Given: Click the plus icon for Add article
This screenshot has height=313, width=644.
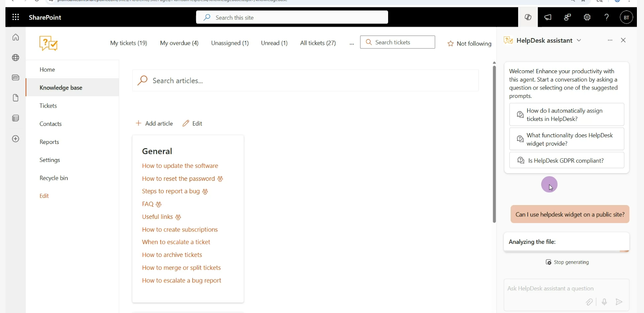Looking at the screenshot, I should (x=139, y=123).
